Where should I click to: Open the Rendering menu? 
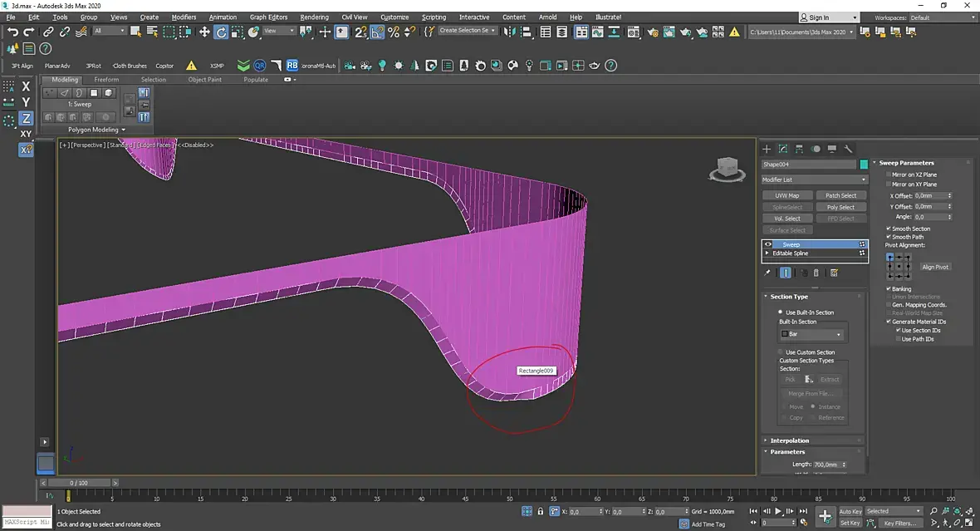314,17
